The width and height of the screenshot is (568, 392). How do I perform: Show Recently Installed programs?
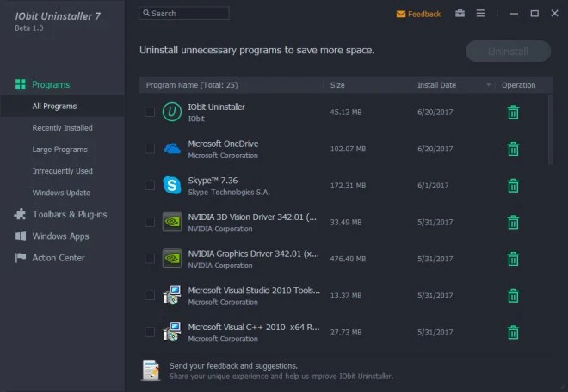click(62, 128)
